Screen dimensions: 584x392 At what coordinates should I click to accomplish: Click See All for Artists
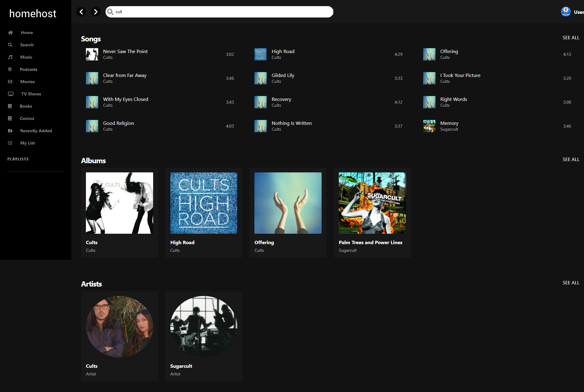571,282
